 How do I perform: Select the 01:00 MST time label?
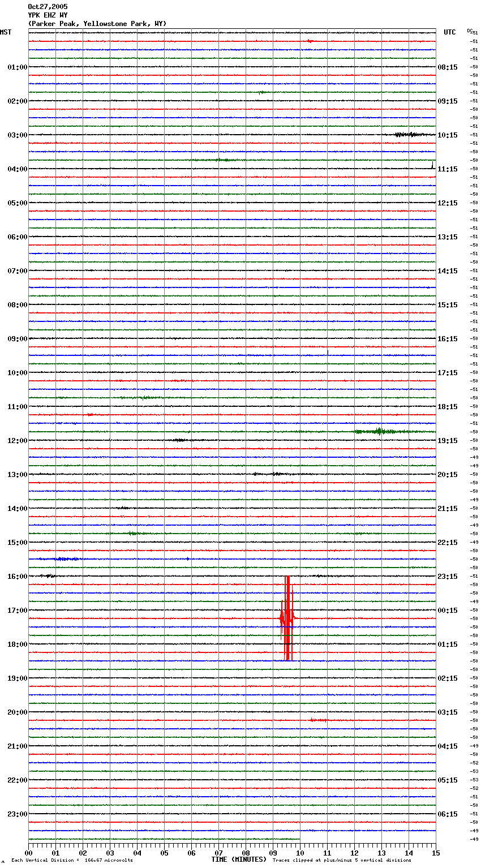[18, 67]
